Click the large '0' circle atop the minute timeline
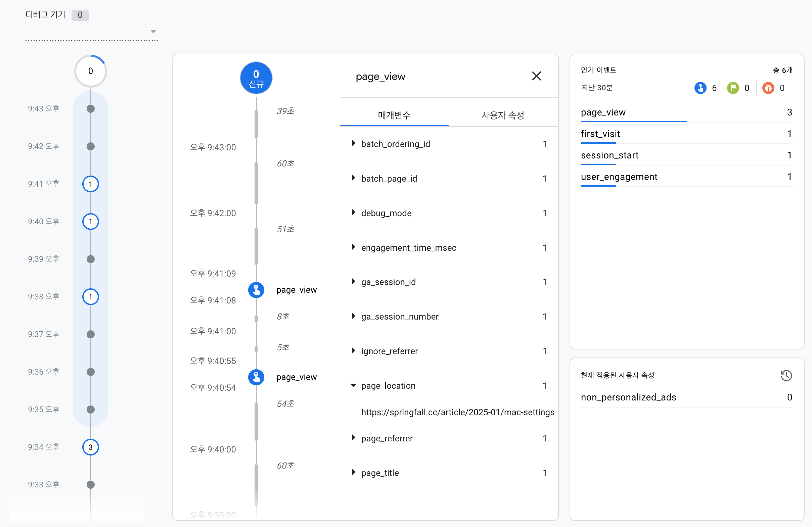The image size is (812, 527). (x=90, y=70)
